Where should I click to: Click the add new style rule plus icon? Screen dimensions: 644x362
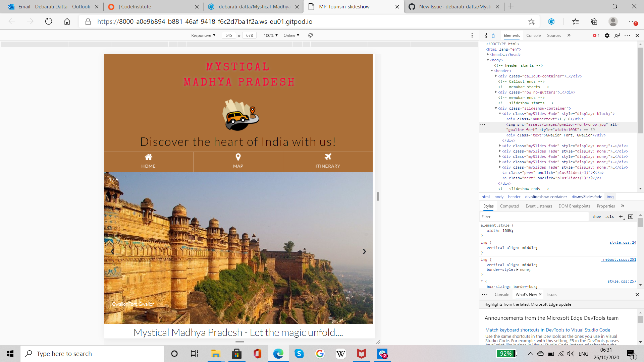coord(621,217)
